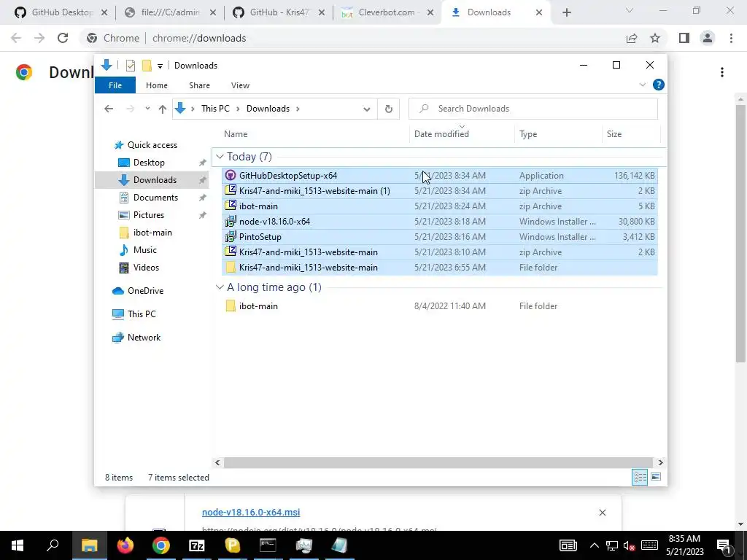Open Explorer help question mark icon
This screenshot has height=560, width=747.
pyautogui.click(x=659, y=85)
